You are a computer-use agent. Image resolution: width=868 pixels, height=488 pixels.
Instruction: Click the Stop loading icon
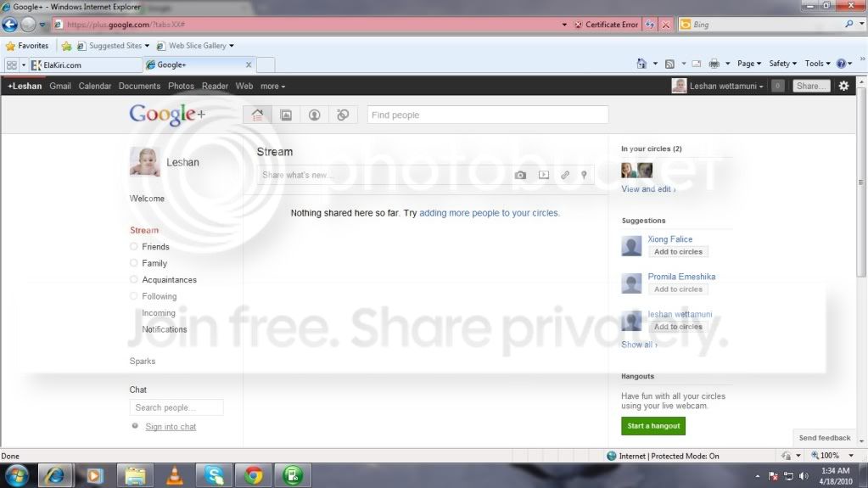pos(666,25)
